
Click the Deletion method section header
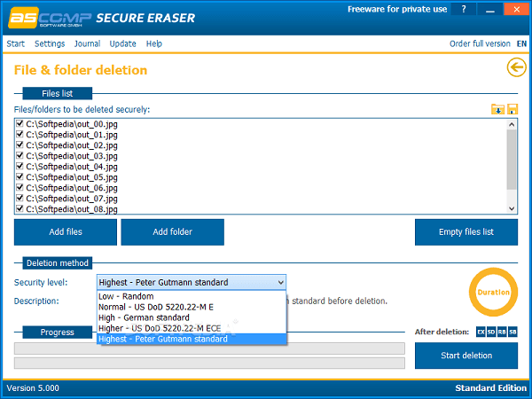tap(58, 263)
